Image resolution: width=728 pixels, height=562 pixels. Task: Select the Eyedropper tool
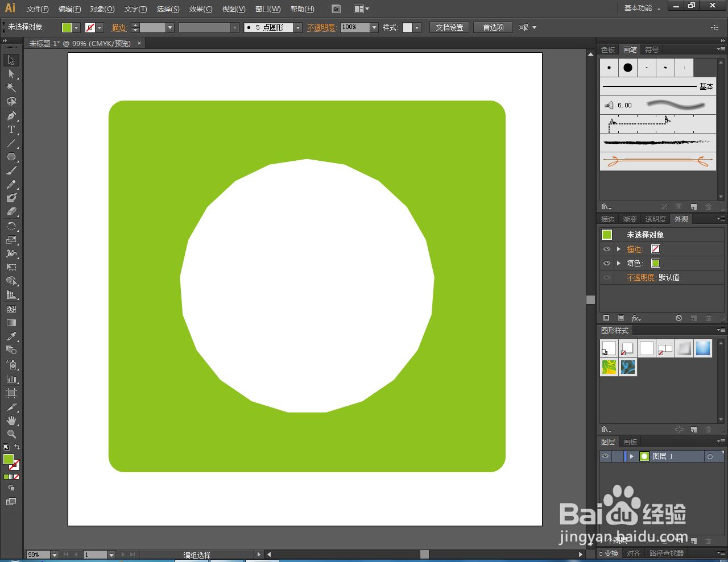pos(11,336)
